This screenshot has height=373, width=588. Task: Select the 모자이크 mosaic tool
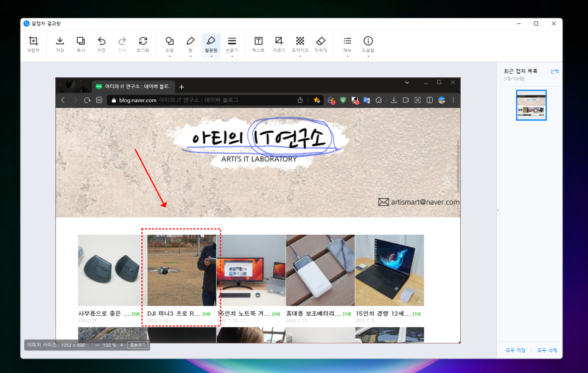pyautogui.click(x=300, y=43)
